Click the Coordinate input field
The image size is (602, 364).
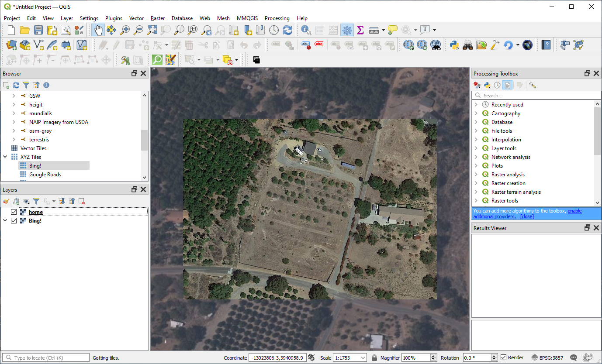click(277, 357)
